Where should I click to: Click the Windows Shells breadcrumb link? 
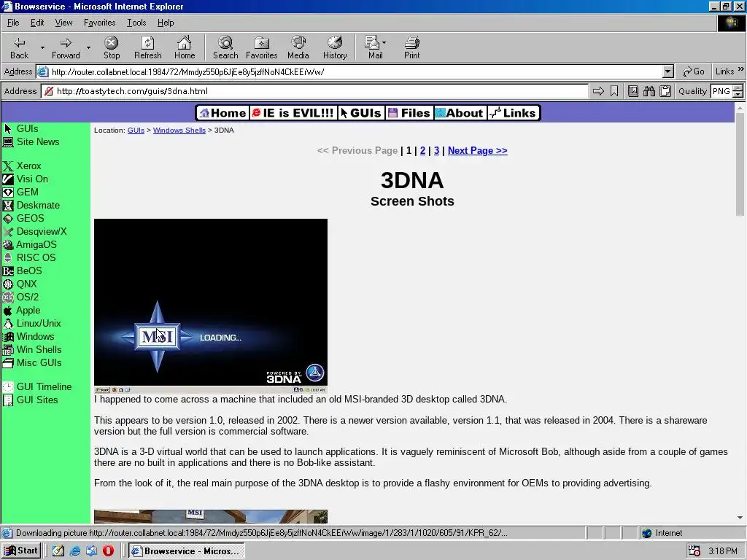(179, 130)
